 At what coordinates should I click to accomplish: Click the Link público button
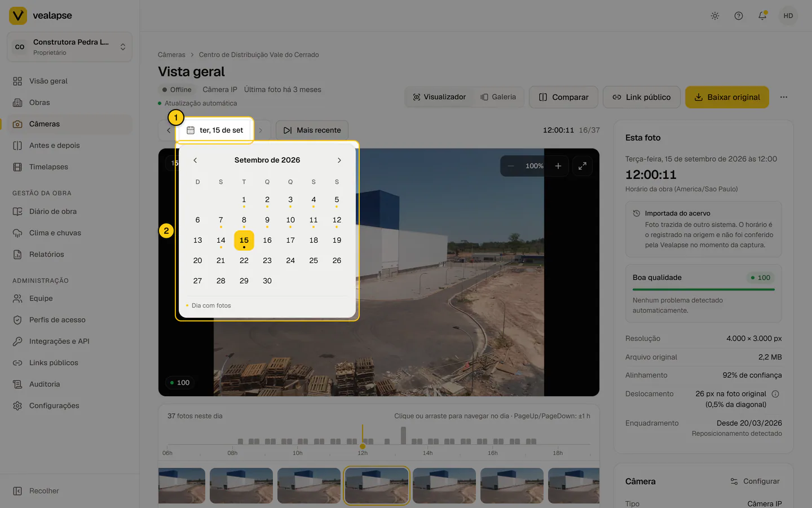click(x=641, y=97)
